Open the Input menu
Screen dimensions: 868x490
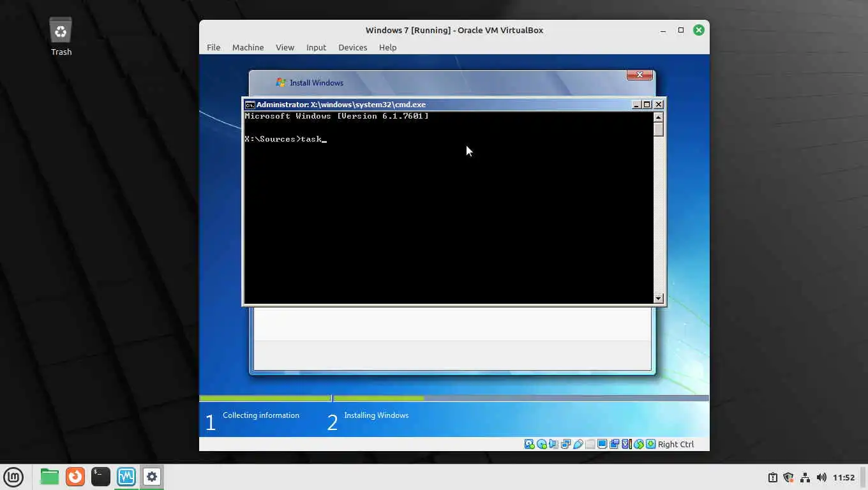pyautogui.click(x=316, y=47)
